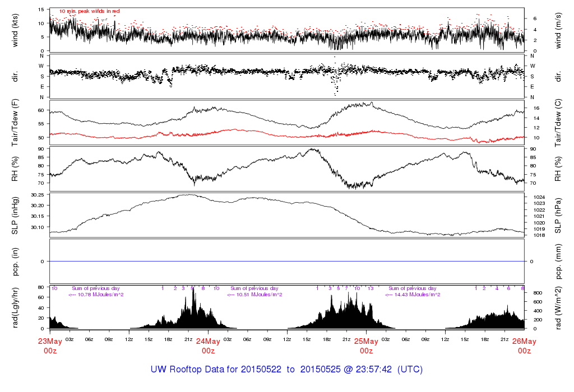Click the '06z' tick right after 24May
This screenshot has width=574, height=392.
click(247, 339)
